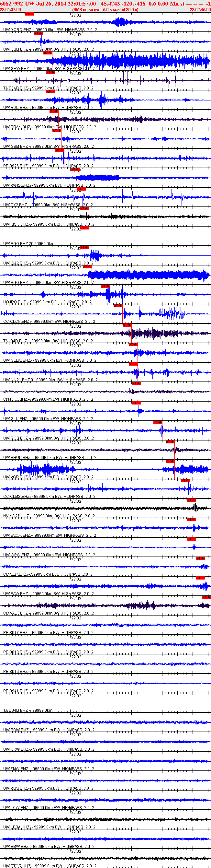Click station label 'PB B019 EHZ'
The height and width of the screenshot is (868, 211).
16,672
